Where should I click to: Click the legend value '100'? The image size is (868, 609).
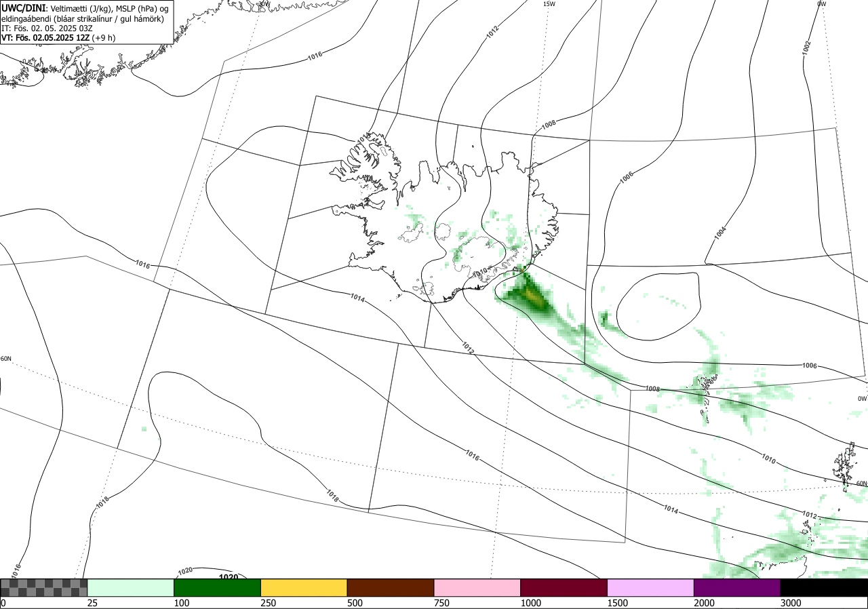[x=181, y=603]
